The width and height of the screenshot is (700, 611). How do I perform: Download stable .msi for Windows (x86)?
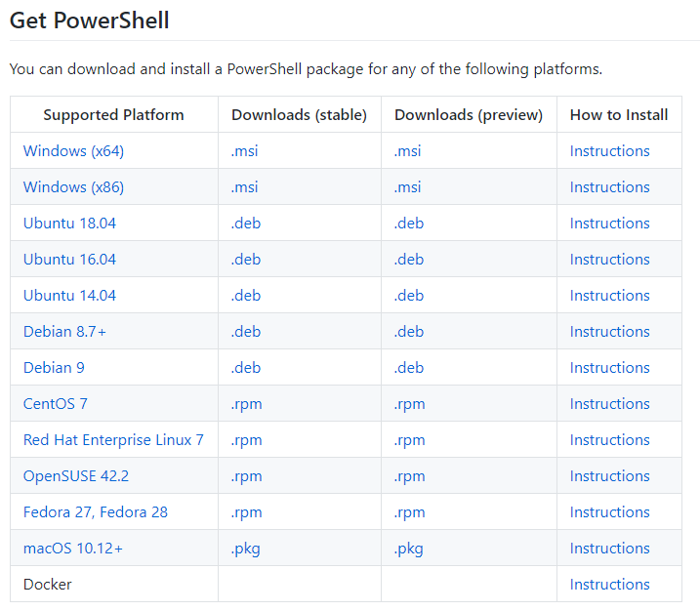pyautogui.click(x=245, y=187)
